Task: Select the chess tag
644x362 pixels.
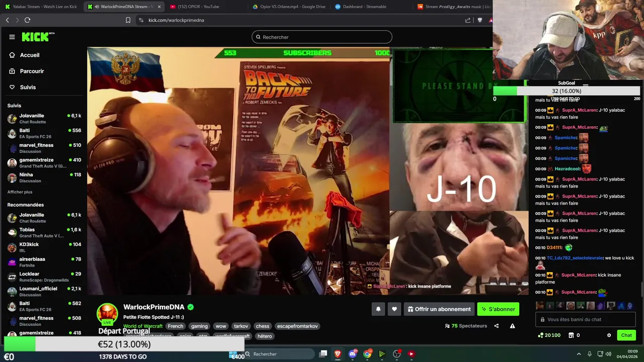Action: pos(263,326)
